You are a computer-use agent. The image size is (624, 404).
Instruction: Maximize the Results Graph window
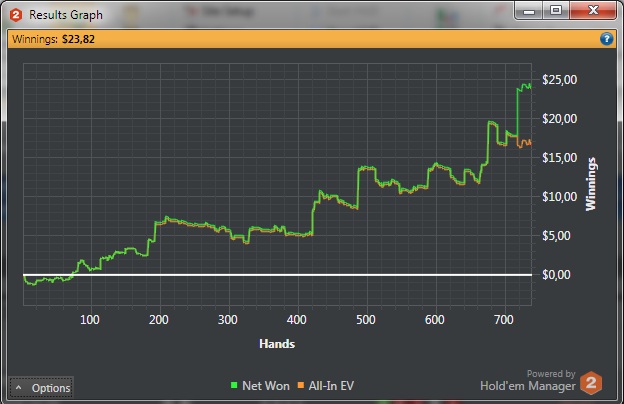(556, 10)
